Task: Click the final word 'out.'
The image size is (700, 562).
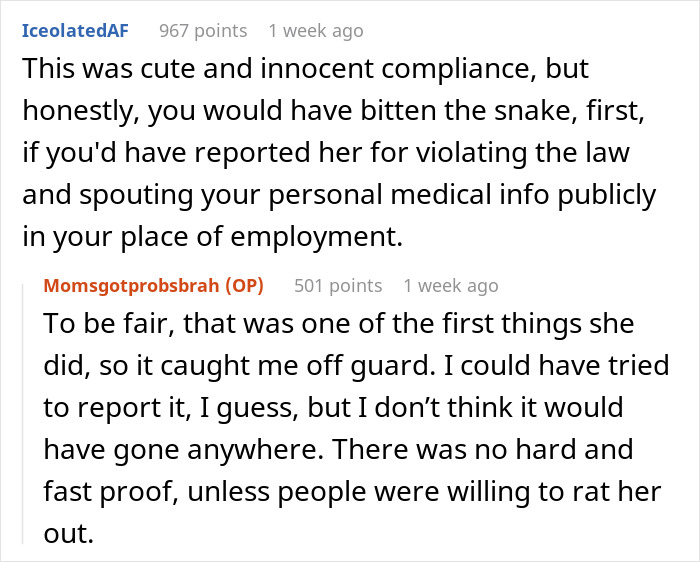Action: [67, 533]
